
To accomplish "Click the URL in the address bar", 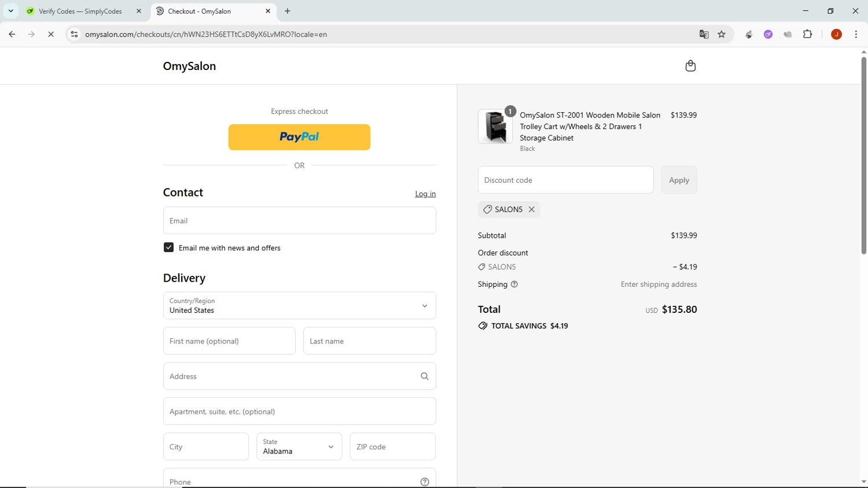I will [206, 34].
